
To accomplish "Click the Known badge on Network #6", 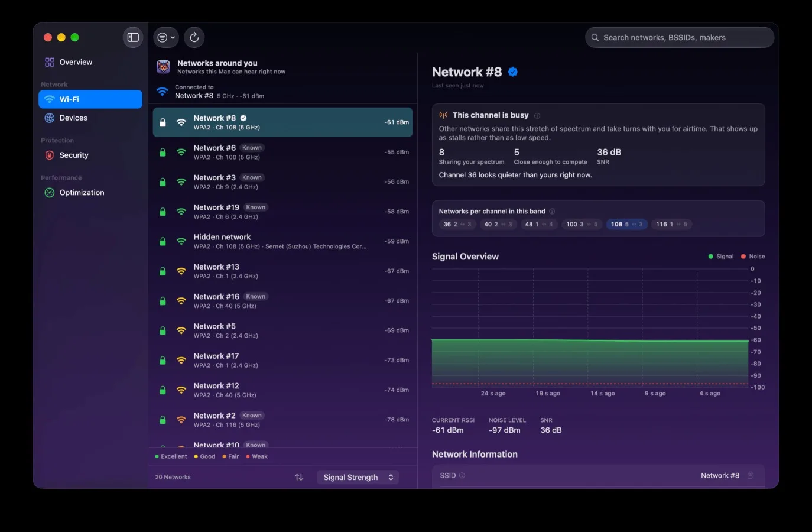I will 252,148.
